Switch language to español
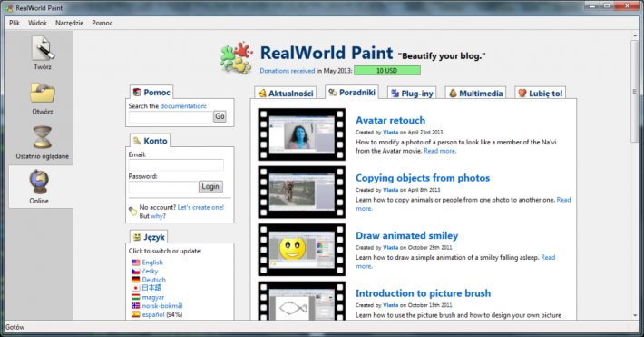 pyautogui.click(x=153, y=314)
